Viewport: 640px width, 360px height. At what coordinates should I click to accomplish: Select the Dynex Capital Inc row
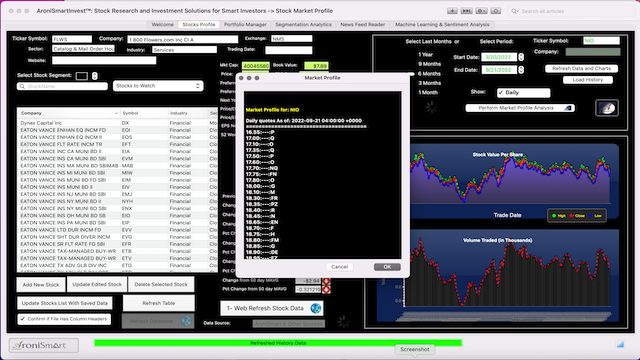[x=117, y=123]
